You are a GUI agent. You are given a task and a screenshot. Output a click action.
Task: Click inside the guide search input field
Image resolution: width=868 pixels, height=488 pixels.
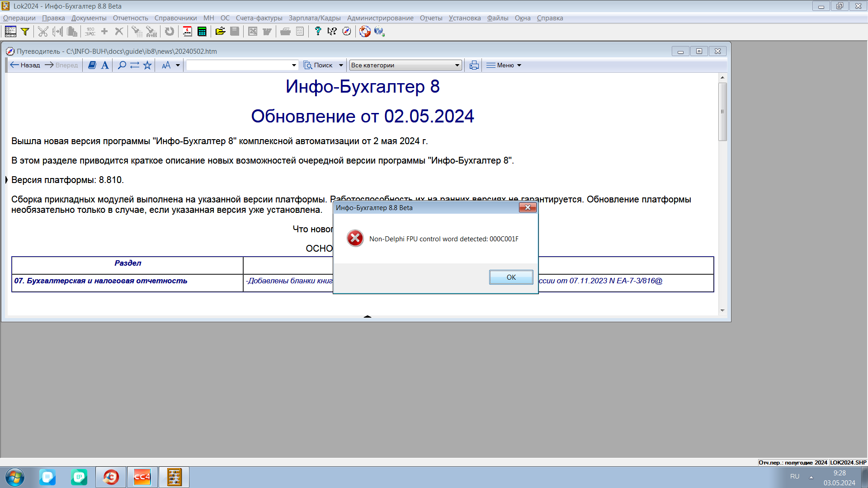coord(238,65)
